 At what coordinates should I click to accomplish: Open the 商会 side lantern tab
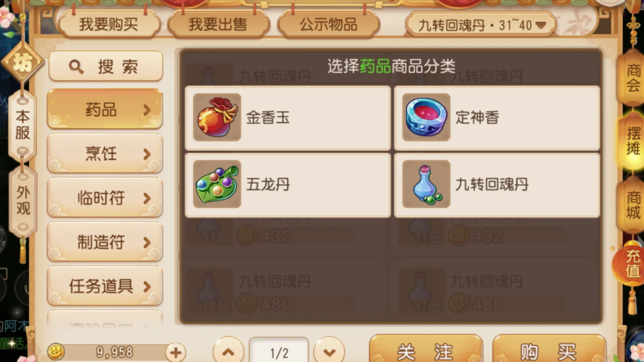(632, 78)
